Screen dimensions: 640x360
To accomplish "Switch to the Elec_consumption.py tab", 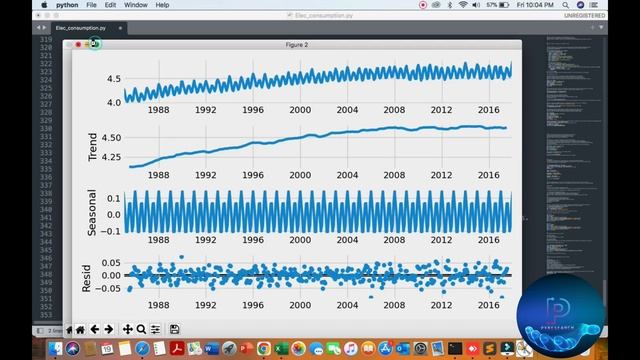I will tap(80, 28).
